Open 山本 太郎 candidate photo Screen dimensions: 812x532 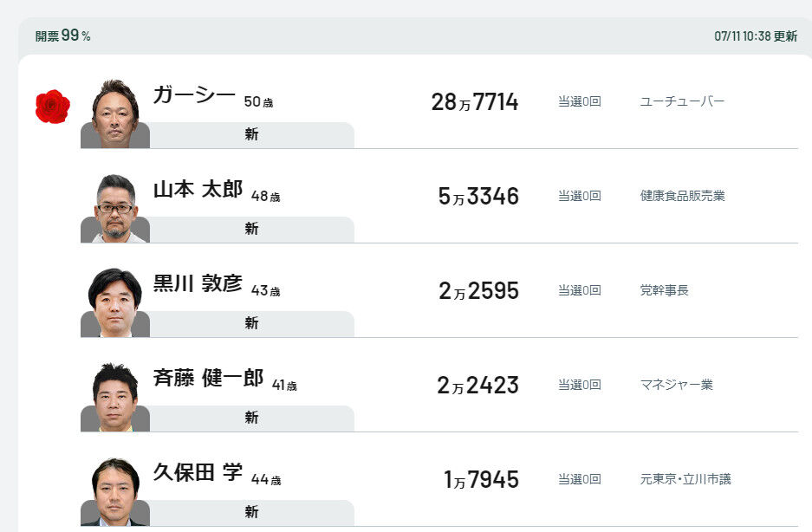tap(115, 208)
